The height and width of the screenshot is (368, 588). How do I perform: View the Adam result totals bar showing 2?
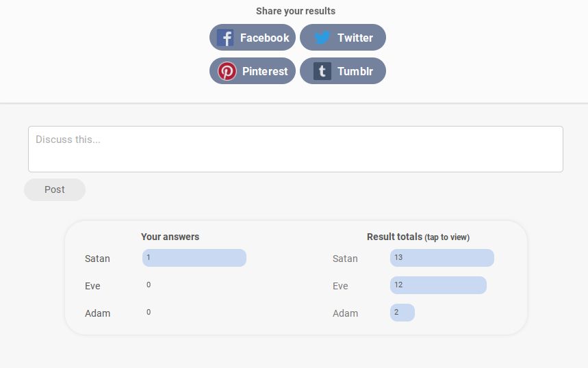[402, 313]
